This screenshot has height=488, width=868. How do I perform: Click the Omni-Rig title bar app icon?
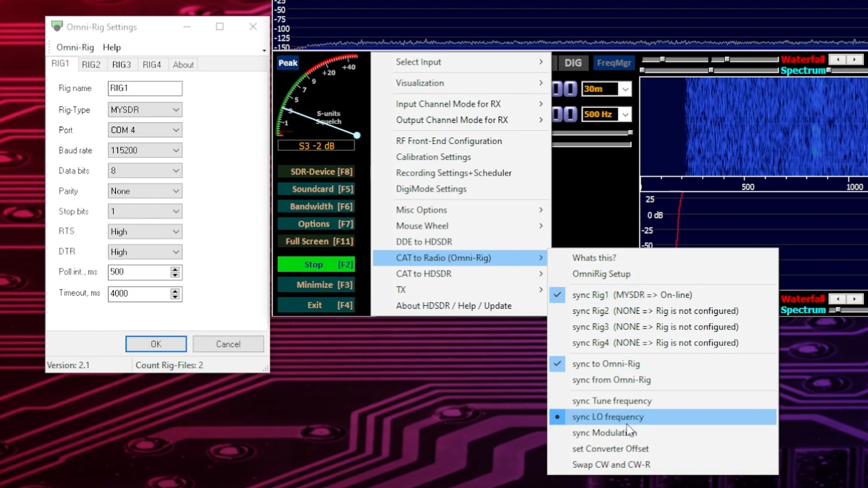(57, 26)
